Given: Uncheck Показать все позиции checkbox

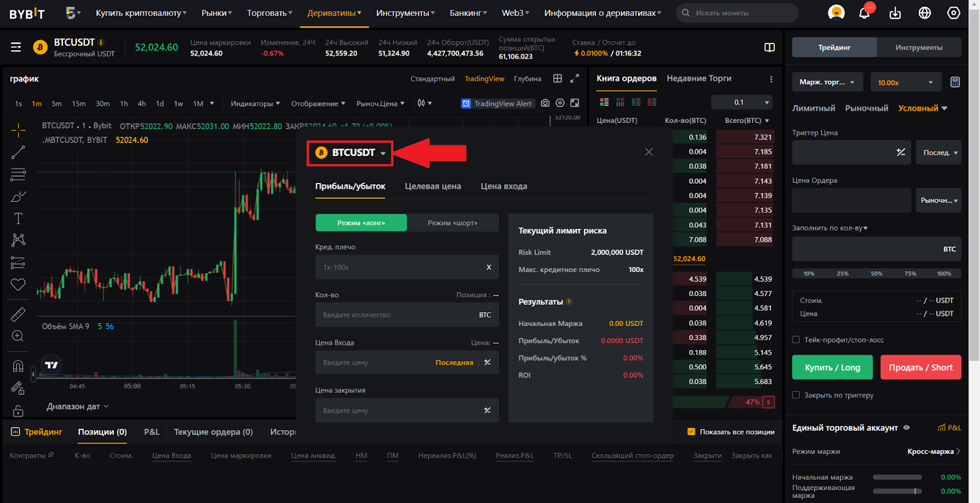Looking at the screenshot, I should pyautogui.click(x=691, y=432).
